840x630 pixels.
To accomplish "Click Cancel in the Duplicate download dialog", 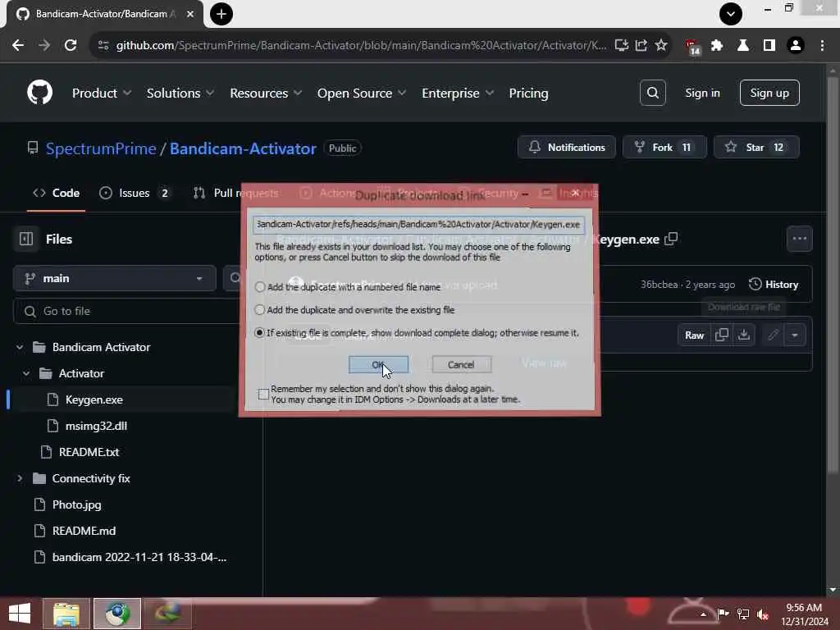I will tap(461, 364).
